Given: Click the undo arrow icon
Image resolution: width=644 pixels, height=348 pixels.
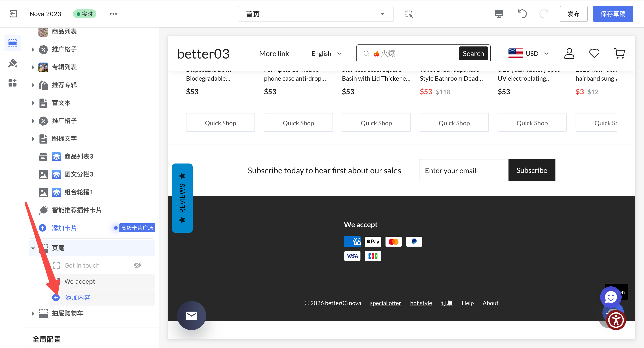Looking at the screenshot, I should click(x=522, y=14).
